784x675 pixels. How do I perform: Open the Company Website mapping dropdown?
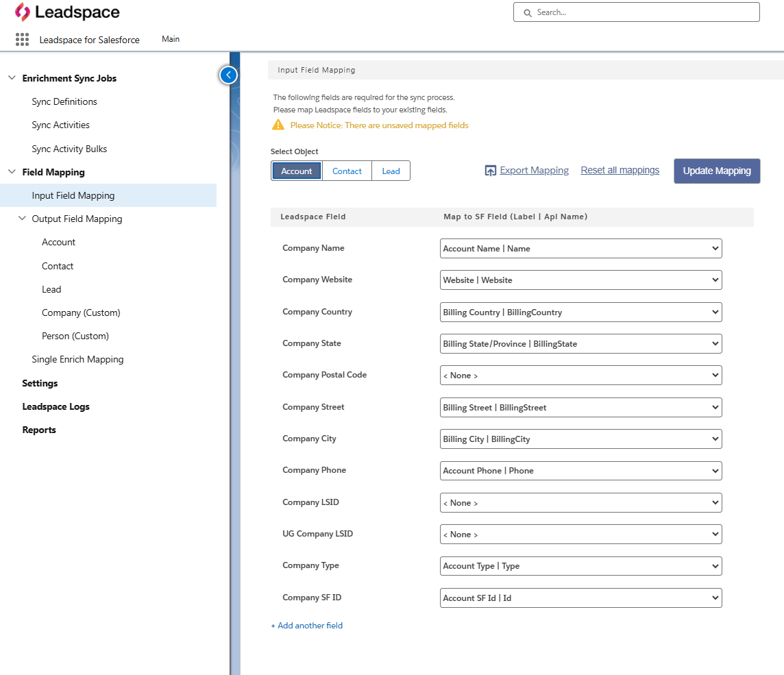click(x=581, y=280)
